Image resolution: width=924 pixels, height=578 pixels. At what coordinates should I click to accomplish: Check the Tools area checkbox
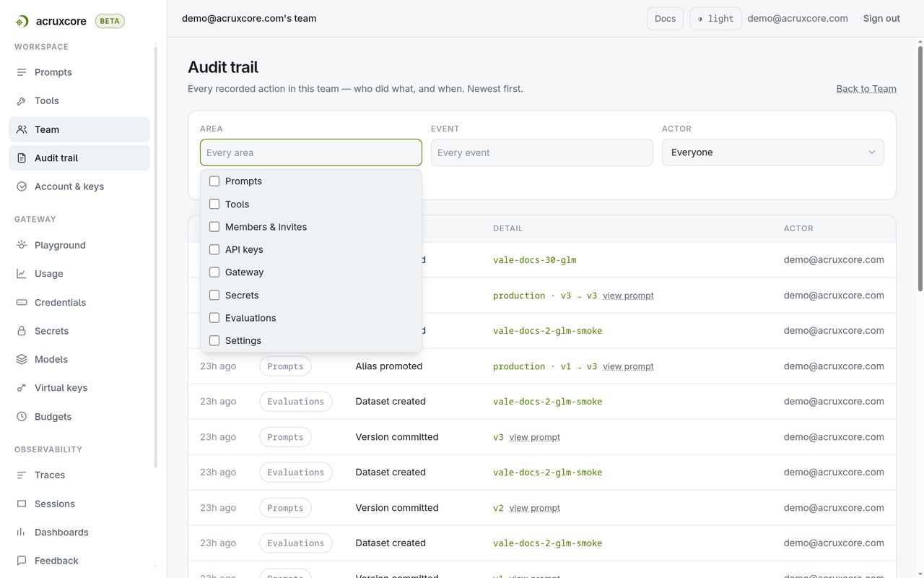pos(214,204)
